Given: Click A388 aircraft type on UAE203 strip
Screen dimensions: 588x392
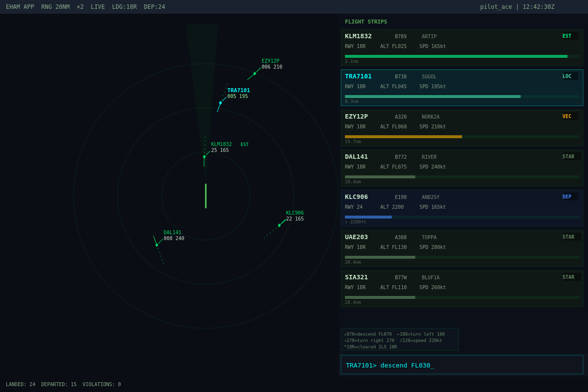Looking at the screenshot, I should 401,238.
